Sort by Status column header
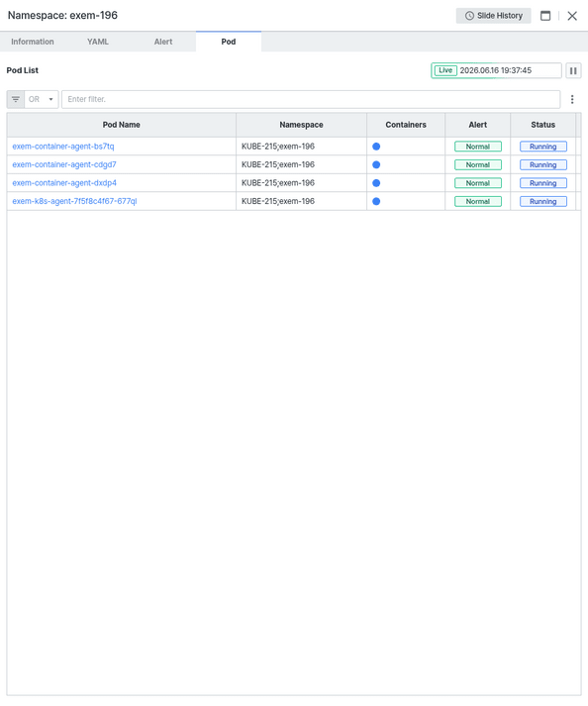 543,125
